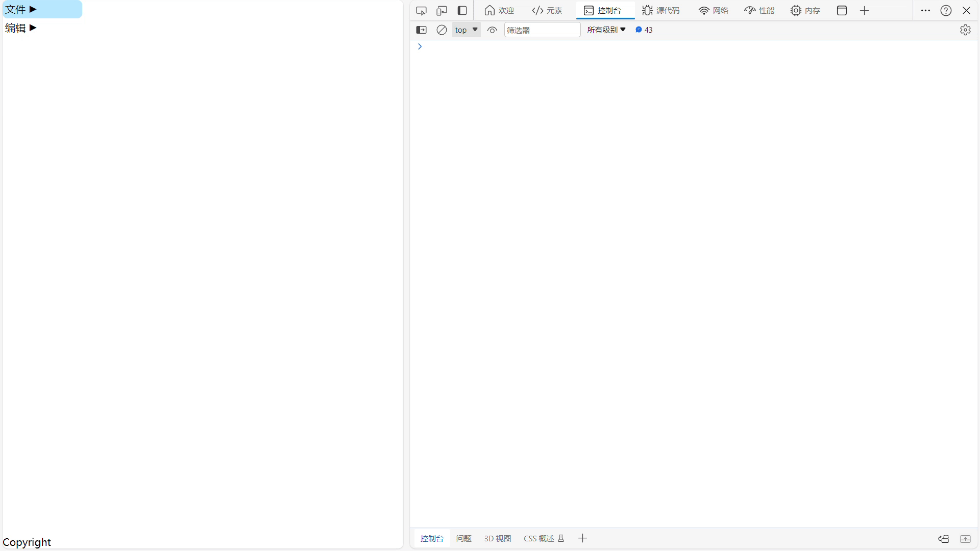Screen dimensions: 980x551
Task: Focus the 筛选器 filter input field
Action: 542,30
